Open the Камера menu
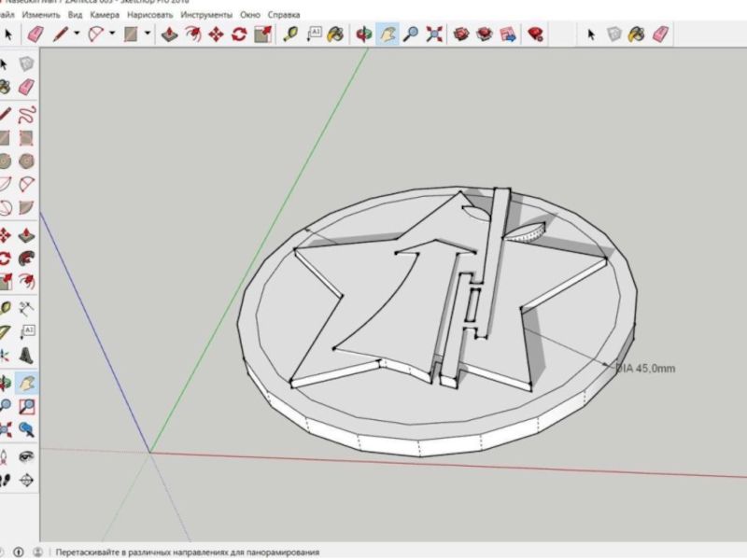Viewport: 747px width, 560px height. [105, 16]
